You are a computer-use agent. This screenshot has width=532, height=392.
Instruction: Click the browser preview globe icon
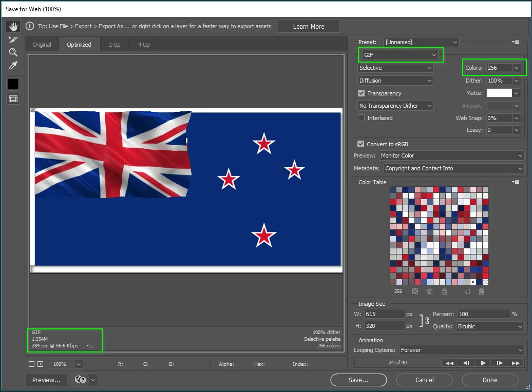81,380
